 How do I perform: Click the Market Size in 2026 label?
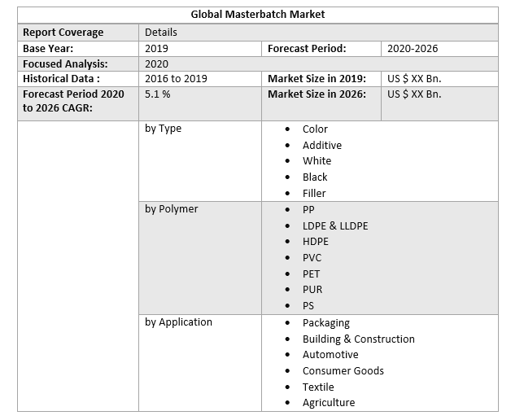[x=317, y=94]
